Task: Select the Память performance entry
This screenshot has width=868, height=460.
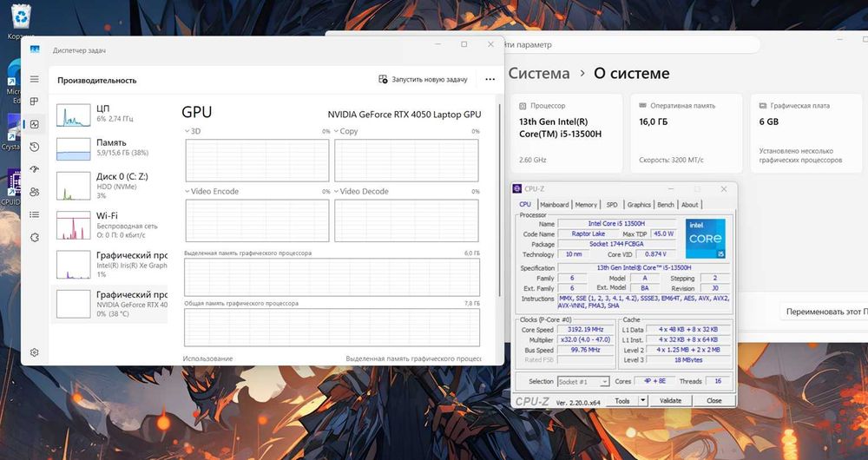Action: (x=108, y=148)
